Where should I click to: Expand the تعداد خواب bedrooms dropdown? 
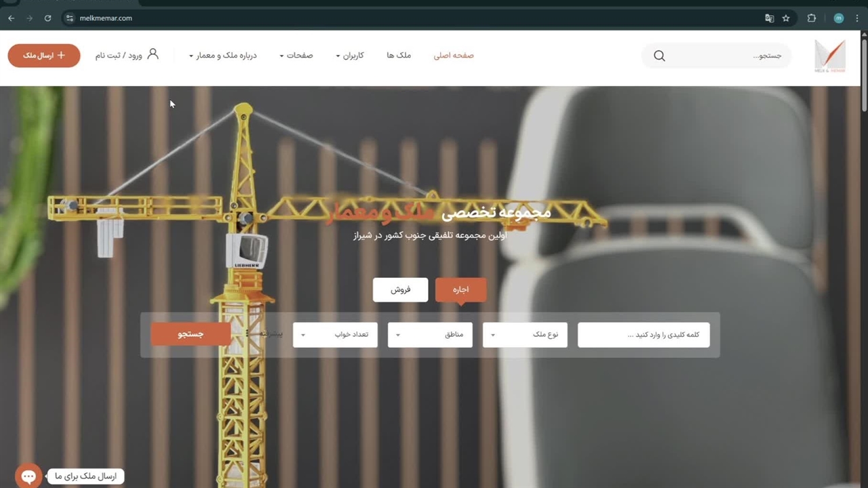point(335,335)
